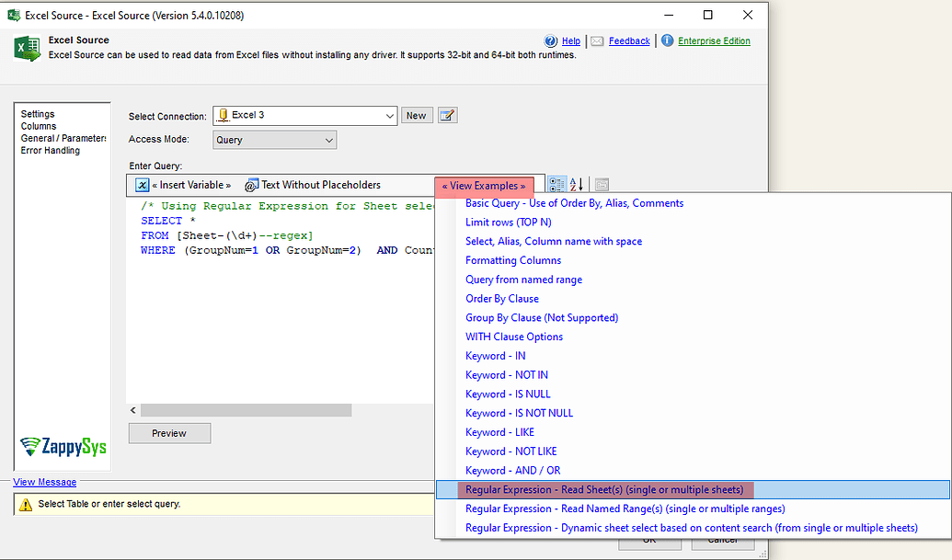The width and height of the screenshot is (952, 560).
Task: Open the View Message link
Action: tap(45, 483)
